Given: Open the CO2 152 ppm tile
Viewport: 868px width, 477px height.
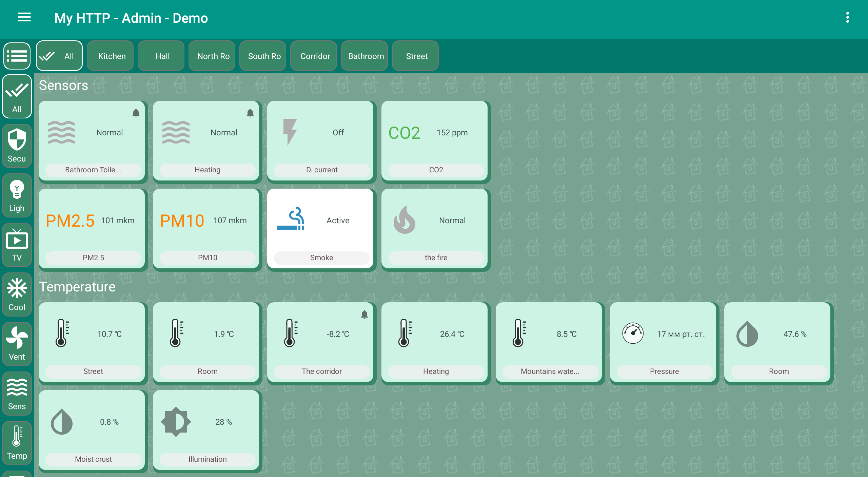Looking at the screenshot, I should point(435,140).
